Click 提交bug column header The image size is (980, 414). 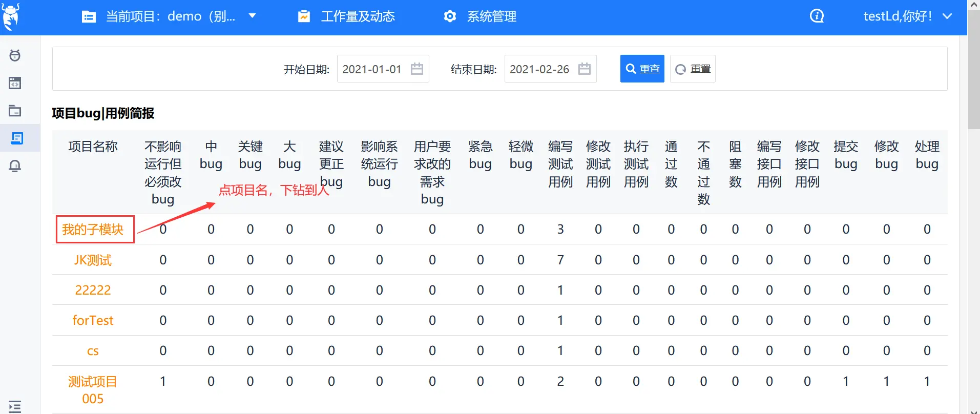click(846, 155)
